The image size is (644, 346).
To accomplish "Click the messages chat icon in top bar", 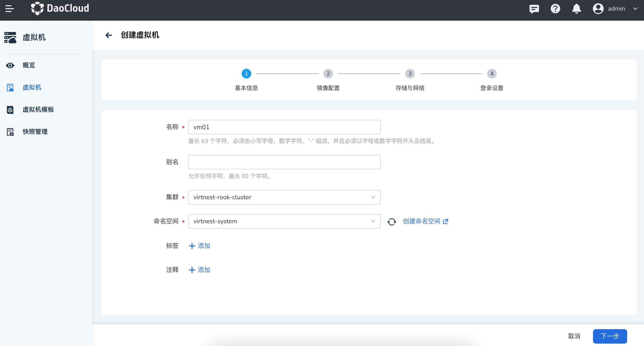I will click(x=534, y=8).
